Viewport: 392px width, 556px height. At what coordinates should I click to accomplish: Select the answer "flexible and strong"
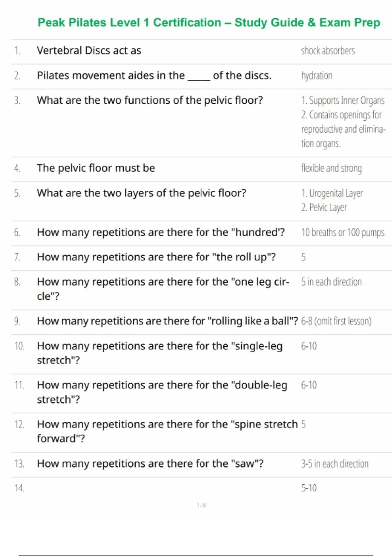[331, 168]
